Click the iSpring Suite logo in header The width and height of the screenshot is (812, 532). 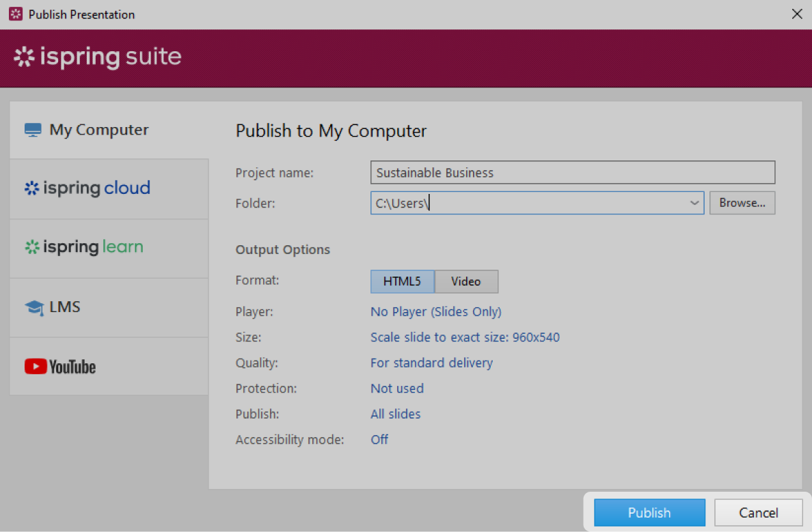click(96, 57)
